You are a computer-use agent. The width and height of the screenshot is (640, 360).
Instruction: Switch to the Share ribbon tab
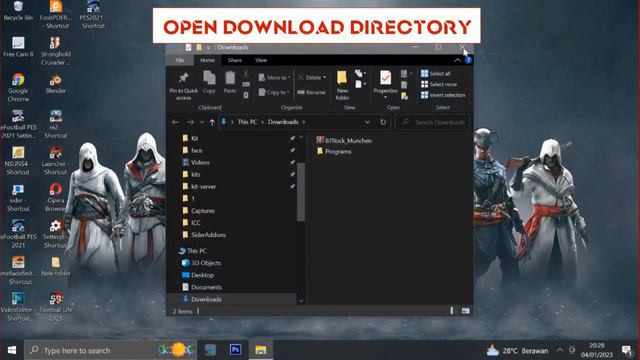(235, 60)
